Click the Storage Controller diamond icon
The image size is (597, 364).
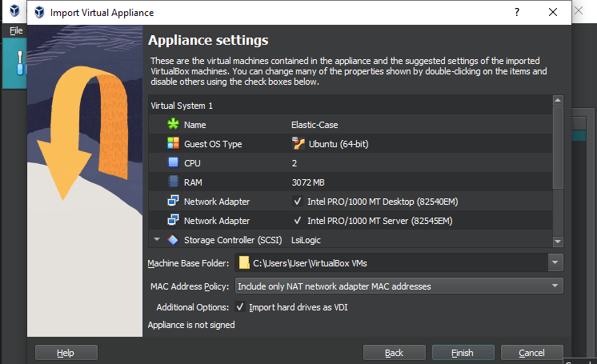173,240
